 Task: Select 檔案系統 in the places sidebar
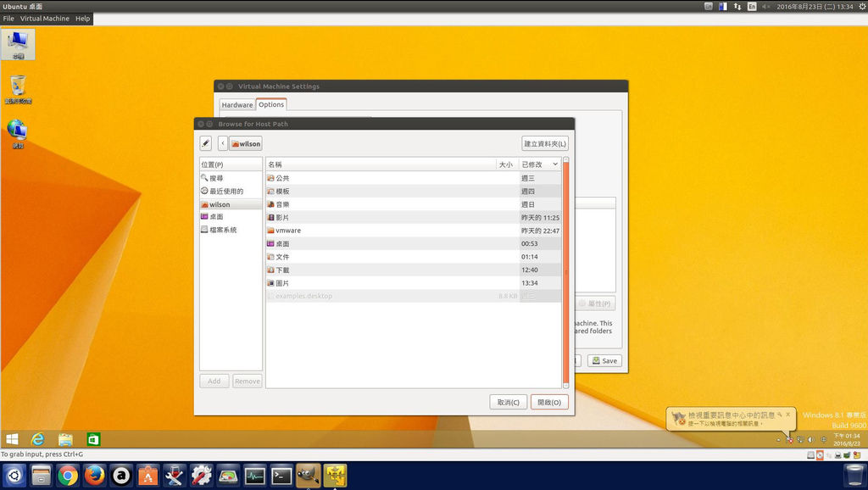[223, 229]
